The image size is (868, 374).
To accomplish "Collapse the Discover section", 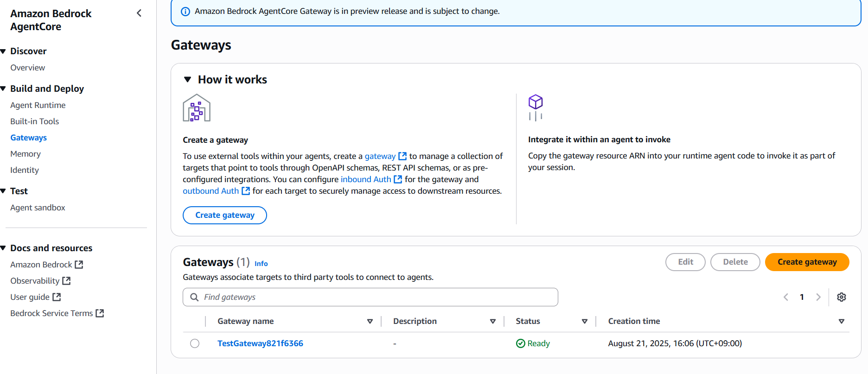I will pyautogui.click(x=3, y=51).
